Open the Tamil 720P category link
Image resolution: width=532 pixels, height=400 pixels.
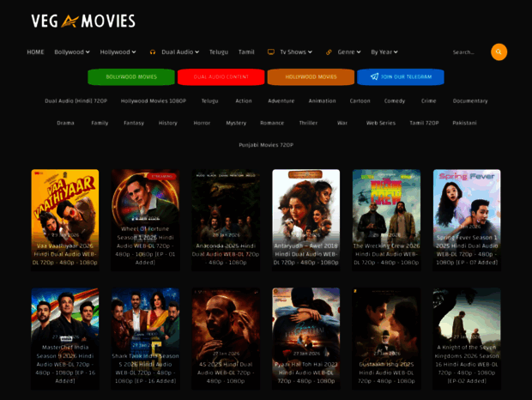[424, 123]
